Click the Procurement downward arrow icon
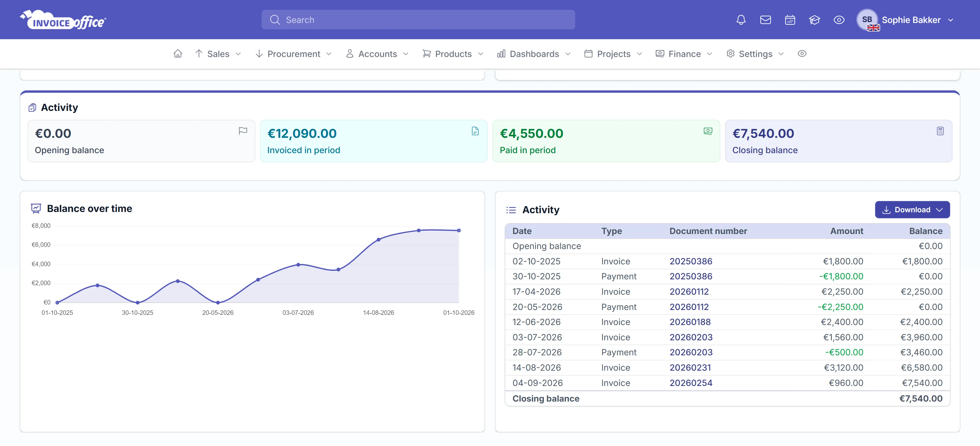The height and width of the screenshot is (446, 980). pyautogui.click(x=259, y=54)
